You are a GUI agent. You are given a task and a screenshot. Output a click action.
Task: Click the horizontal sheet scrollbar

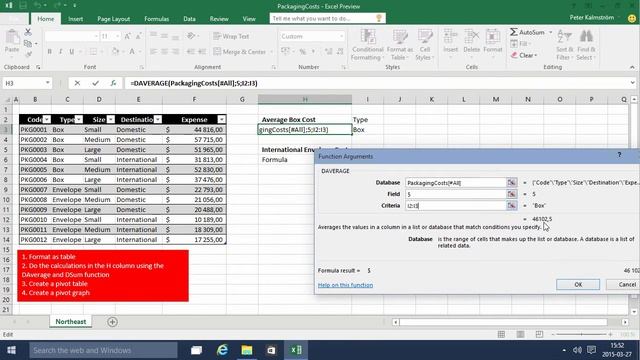[x=503, y=322]
